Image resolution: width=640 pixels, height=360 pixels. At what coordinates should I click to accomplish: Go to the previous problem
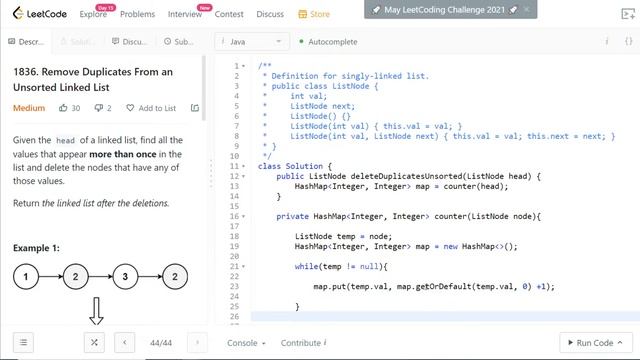pyautogui.click(x=125, y=342)
